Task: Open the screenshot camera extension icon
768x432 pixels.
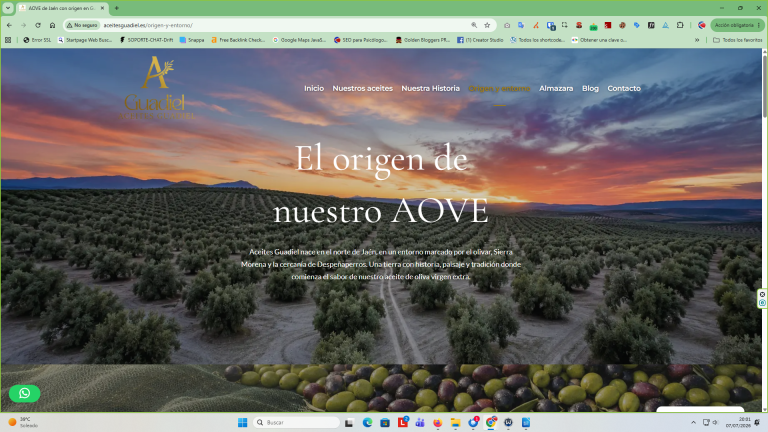Action: [507, 25]
